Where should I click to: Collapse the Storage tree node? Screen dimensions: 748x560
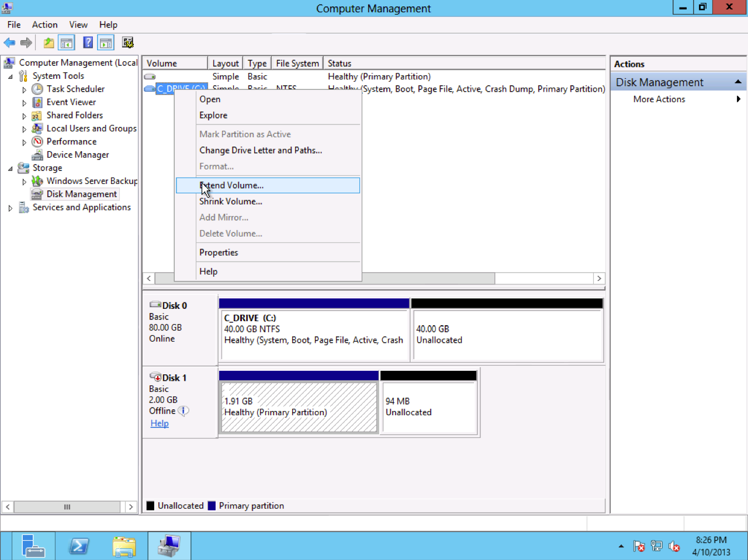(10, 168)
